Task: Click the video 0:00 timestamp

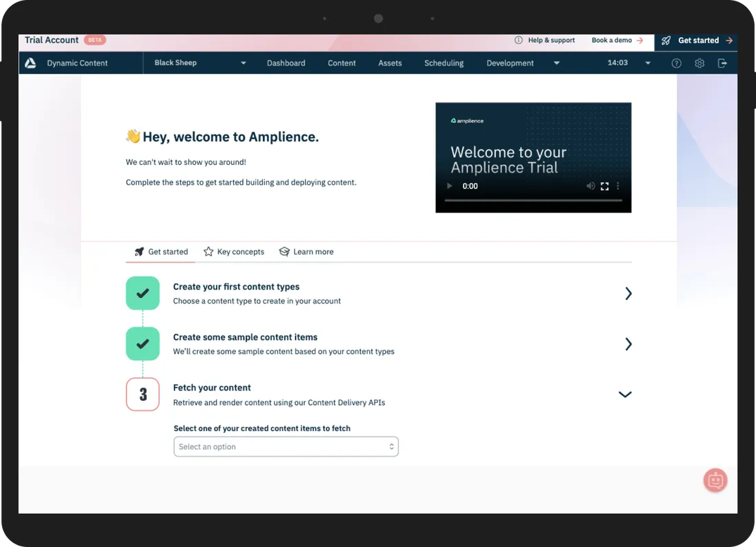Action: [470, 186]
